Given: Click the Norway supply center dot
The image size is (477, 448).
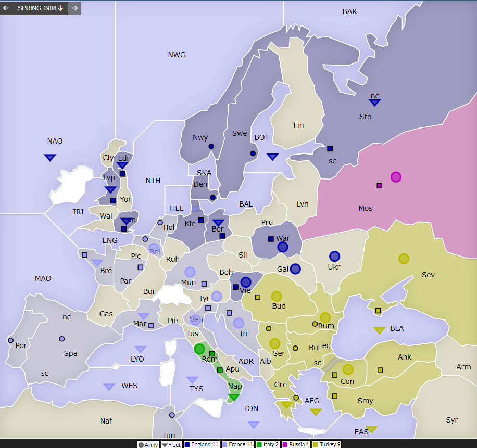Looking at the screenshot, I should click(x=211, y=147).
